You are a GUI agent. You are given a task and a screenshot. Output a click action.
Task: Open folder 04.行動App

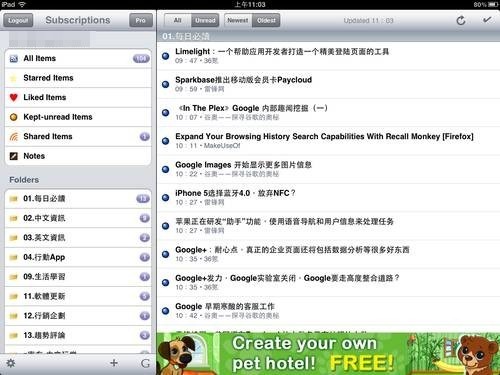(x=78, y=257)
